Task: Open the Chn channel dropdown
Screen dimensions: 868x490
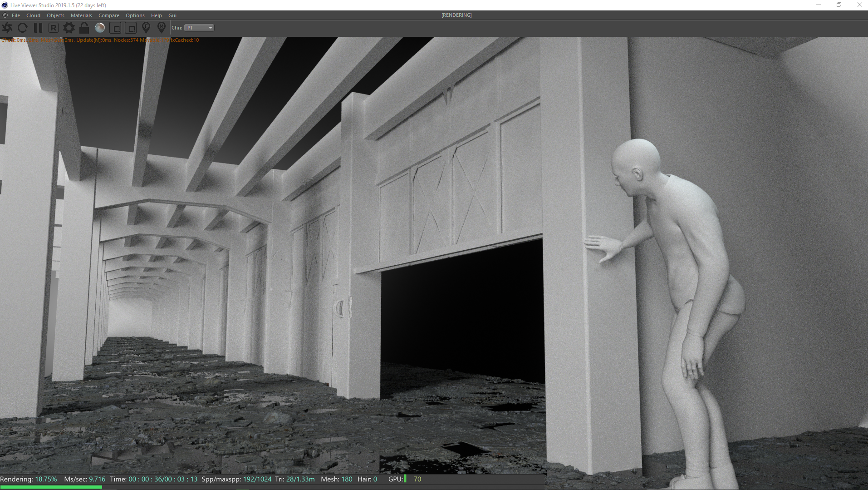Action: 199,28
